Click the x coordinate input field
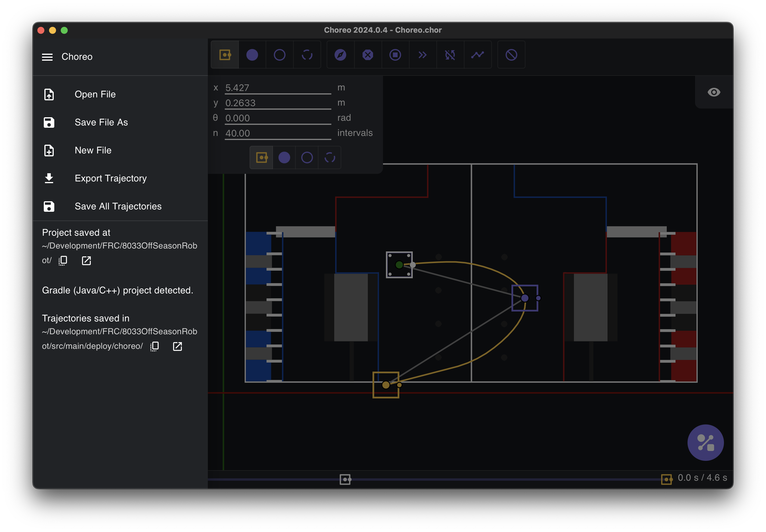The height and width of the screenshot is (532, 766). click(x=278, y=88)
